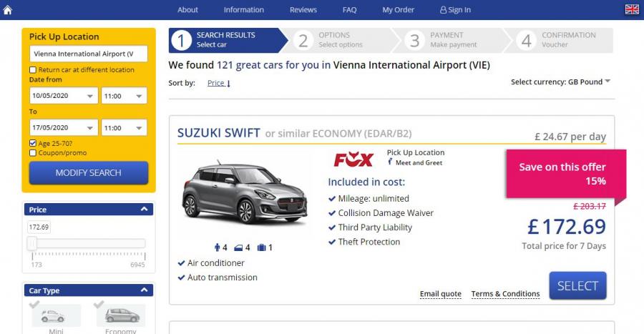Click SELECT for the Suzuki Swift
This screenshot has height=334, width=644.
(577, 285)
